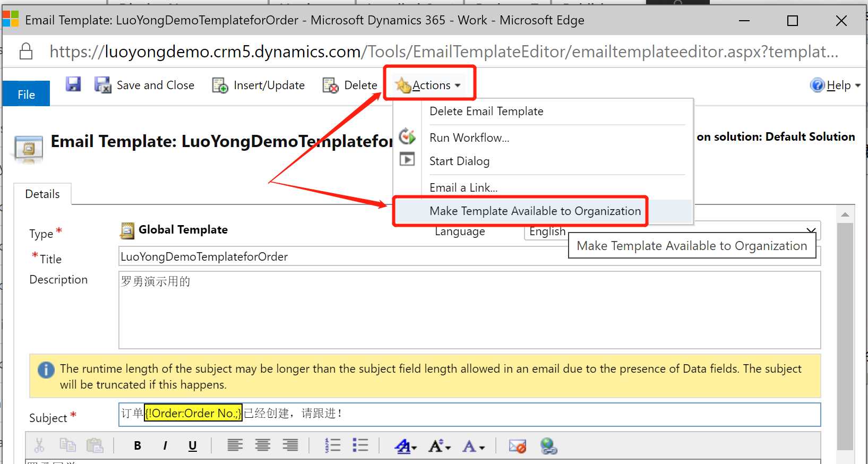Open the File menu

click(26, 94)
